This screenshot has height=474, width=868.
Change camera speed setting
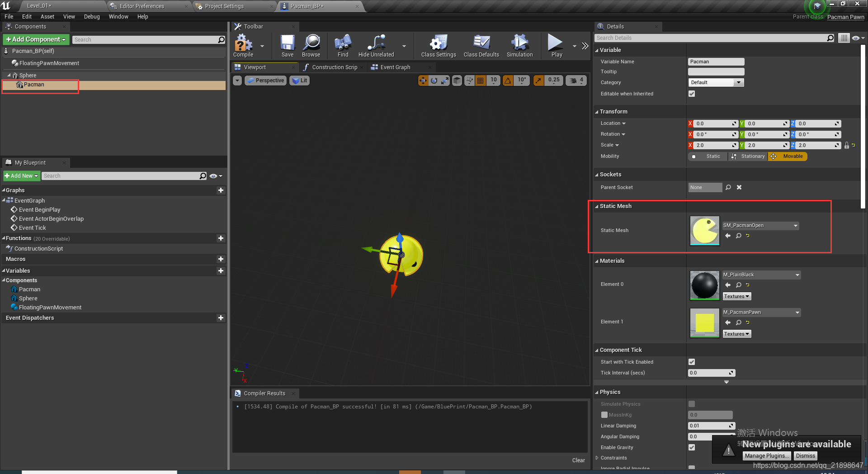pos(576,81)
